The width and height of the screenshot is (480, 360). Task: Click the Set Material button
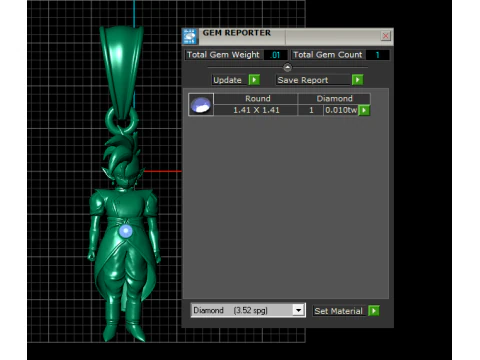[338, 311]
